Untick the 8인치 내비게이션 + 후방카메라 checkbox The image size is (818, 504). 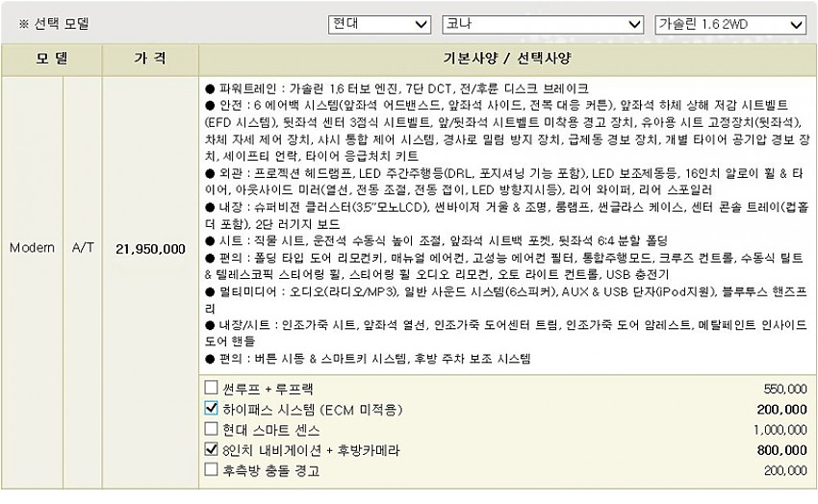[x=212, y=449]
